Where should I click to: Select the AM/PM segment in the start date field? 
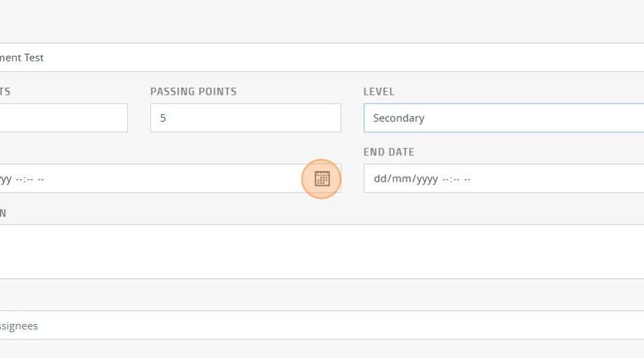[x=41, y=179]
